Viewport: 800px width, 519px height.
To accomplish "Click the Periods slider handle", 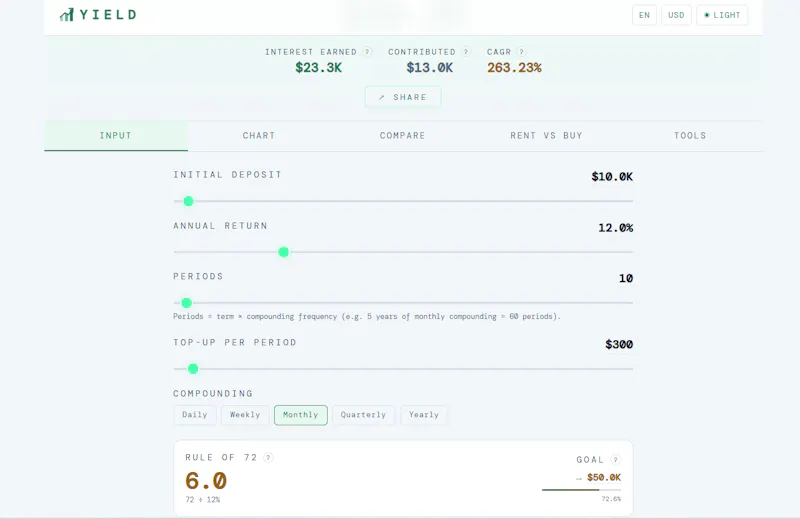I will (187, 303).
